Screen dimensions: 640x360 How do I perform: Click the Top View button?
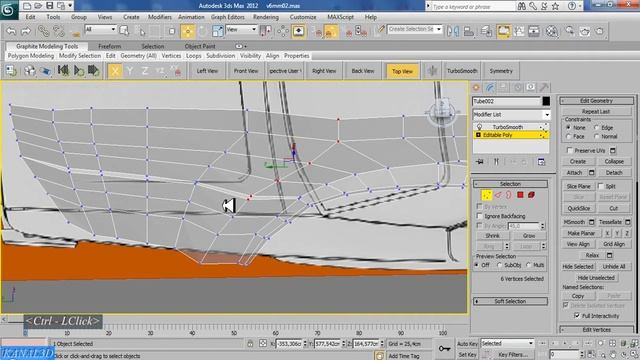(402, 71)
